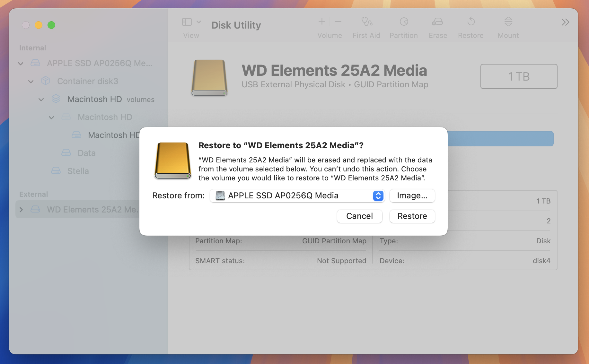589x364 pixels.
Task: Click the Not Supported SMART status value
Action: click(341, 261)
